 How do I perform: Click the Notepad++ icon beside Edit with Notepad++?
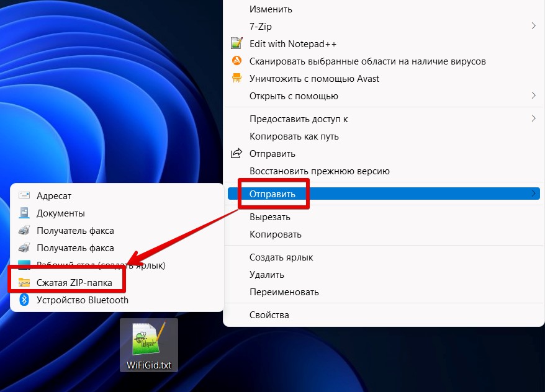pyautogui.click(x=236, y=43)
